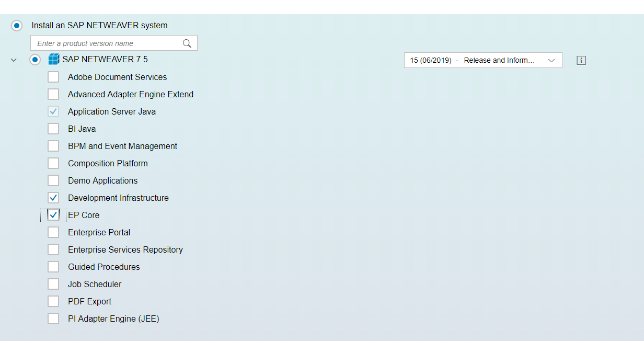Check PI Adapter Engine (JEE)
The image size is (644, 341).
[x=53, y=319]
